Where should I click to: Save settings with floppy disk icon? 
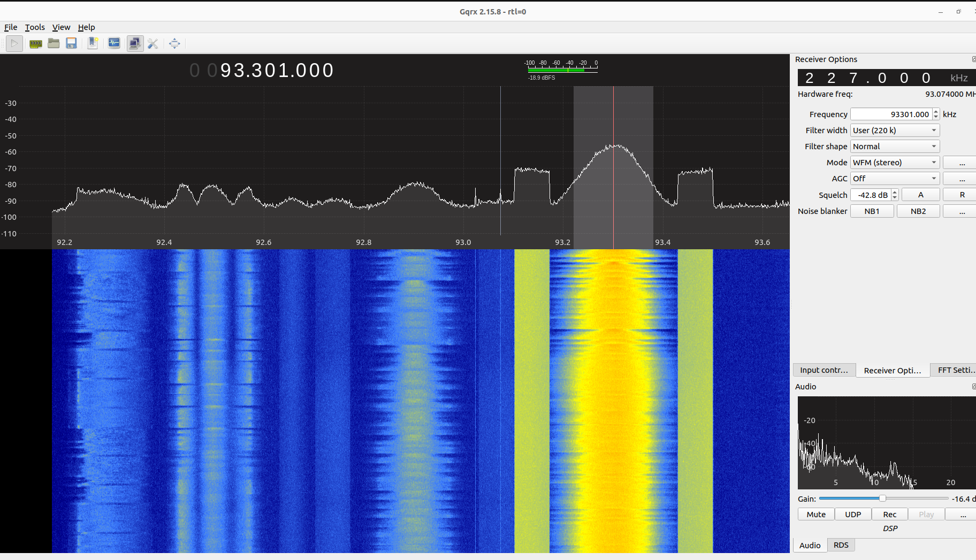[71, 43]
